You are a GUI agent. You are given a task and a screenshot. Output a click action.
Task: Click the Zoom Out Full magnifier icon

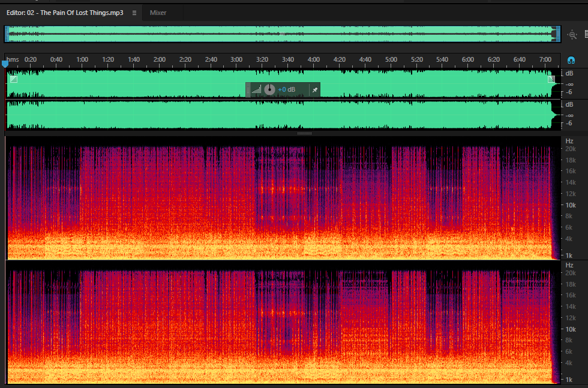point(572,35)
